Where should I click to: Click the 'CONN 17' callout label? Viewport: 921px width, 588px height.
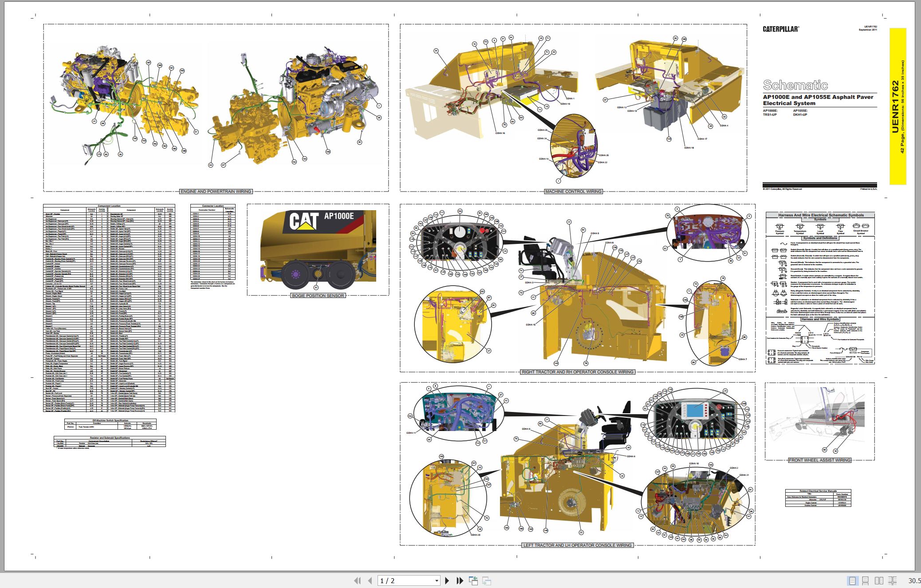click(x=702, y=139)
